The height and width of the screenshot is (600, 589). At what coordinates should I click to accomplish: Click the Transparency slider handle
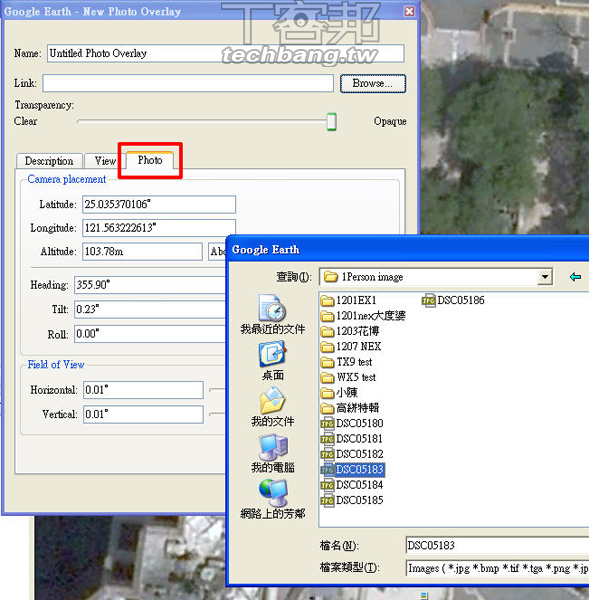331,121
